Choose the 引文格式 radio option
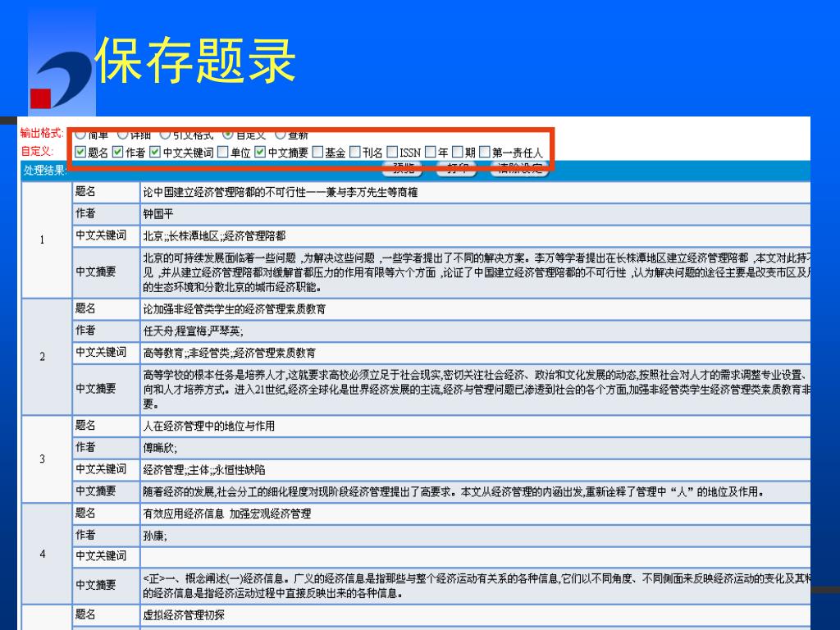This screenshot has width=840, height=630. [166, 134]
